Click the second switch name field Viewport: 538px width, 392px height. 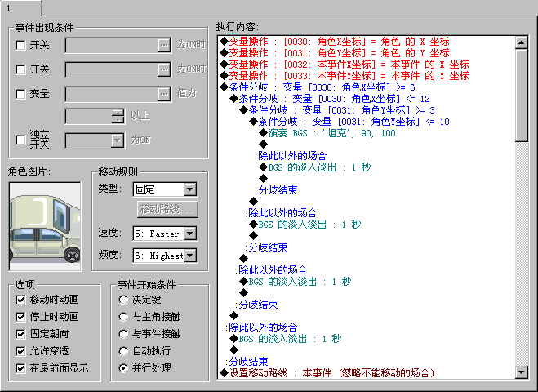[112, 69]
